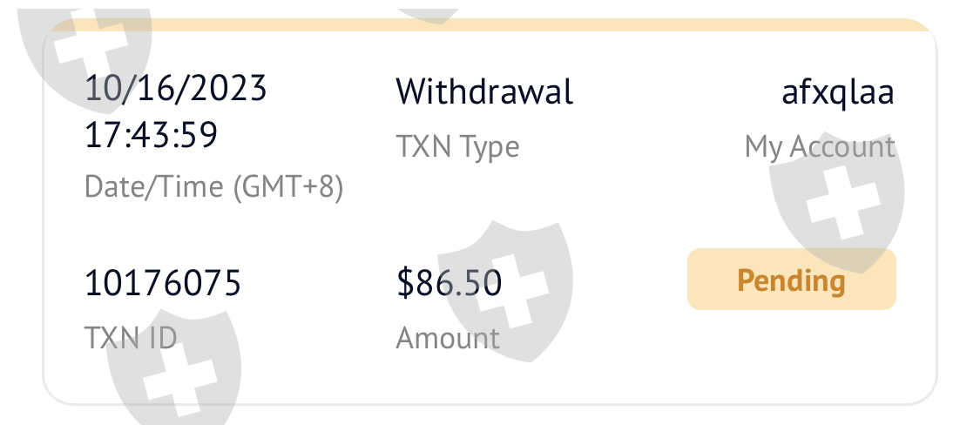Viewport: 980px width, 425px height.
Task: Click the time 17:43:59
Action: [x=150, y=135]
